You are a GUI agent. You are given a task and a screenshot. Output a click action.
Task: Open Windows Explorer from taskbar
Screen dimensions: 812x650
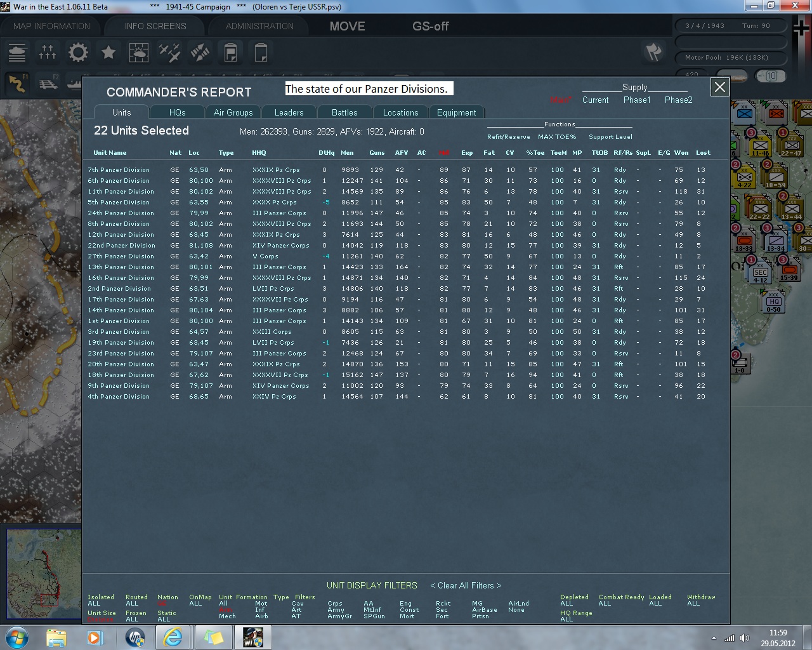pos(56,637)
